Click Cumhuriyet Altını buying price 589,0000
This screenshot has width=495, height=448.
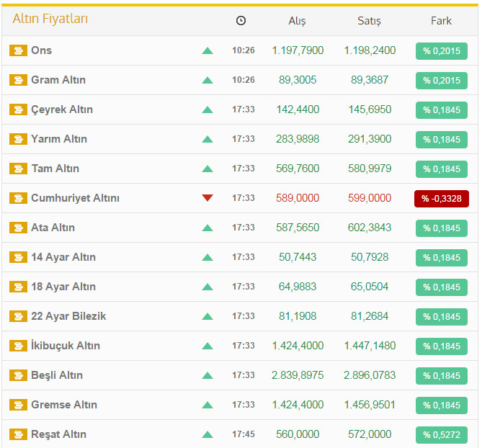(298, 198)
